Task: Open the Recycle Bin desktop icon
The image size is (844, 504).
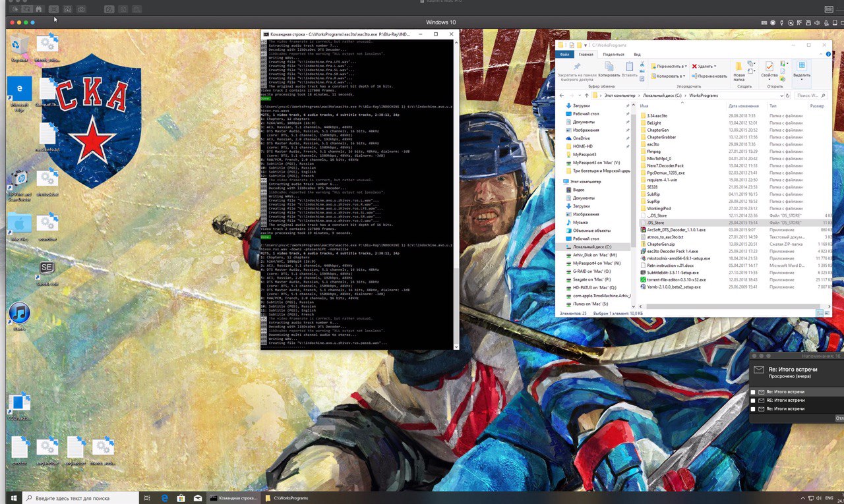Action: pos(19,48)
